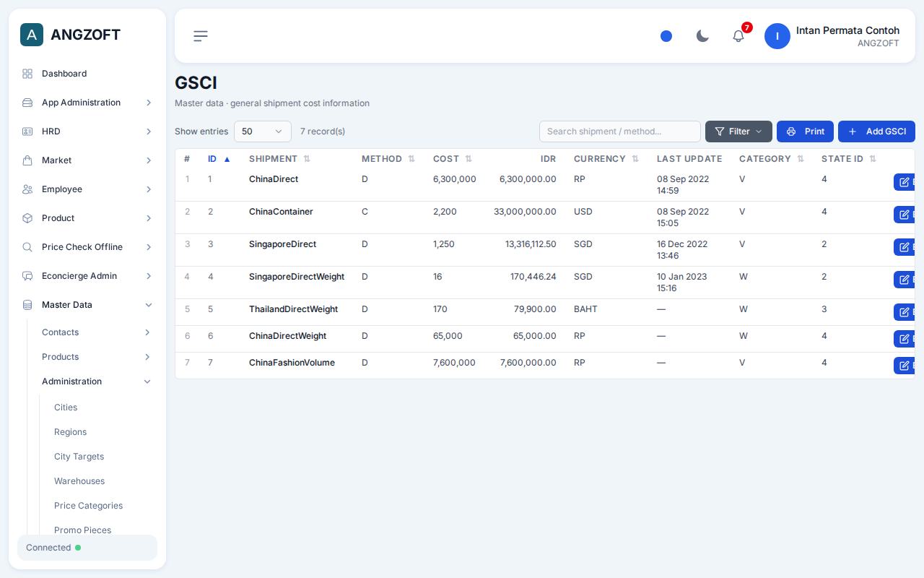The image size is (924, 578).
Task: Expand App Administration menu
Action: (87, 103)
